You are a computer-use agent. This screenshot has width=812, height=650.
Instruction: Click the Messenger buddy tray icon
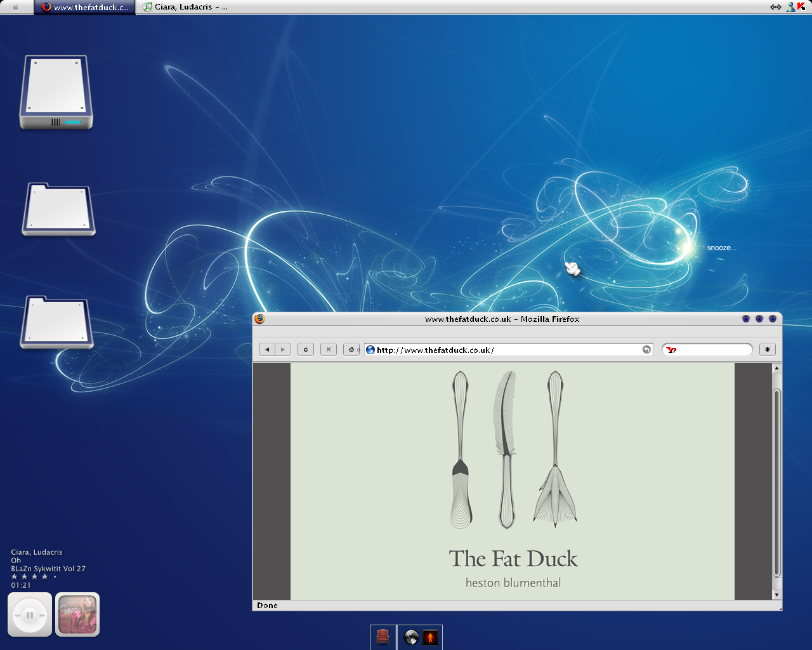pos(790,7)
